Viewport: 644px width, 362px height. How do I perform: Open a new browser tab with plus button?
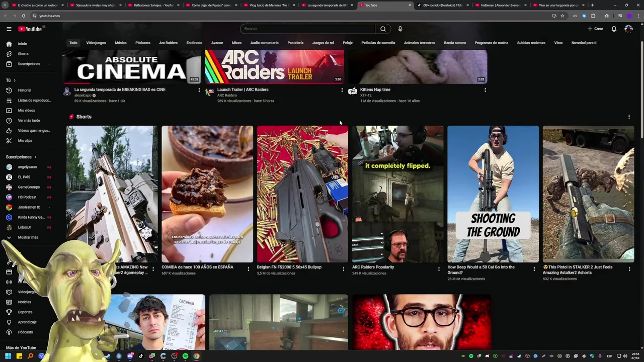point(592,5)
